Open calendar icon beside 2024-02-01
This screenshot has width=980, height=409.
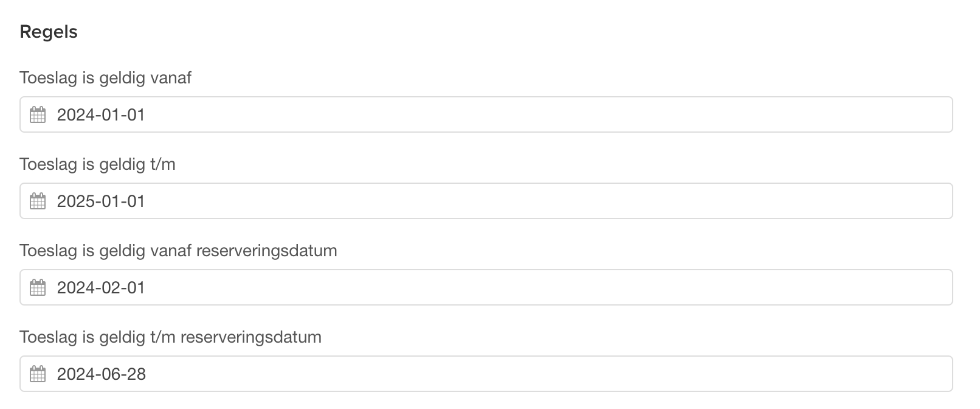pyautogui.click(x=38, y=287)
